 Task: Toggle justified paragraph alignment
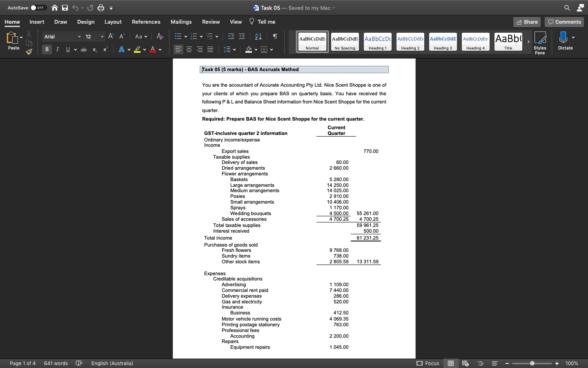pyautogui.click(x=210, y=49)
